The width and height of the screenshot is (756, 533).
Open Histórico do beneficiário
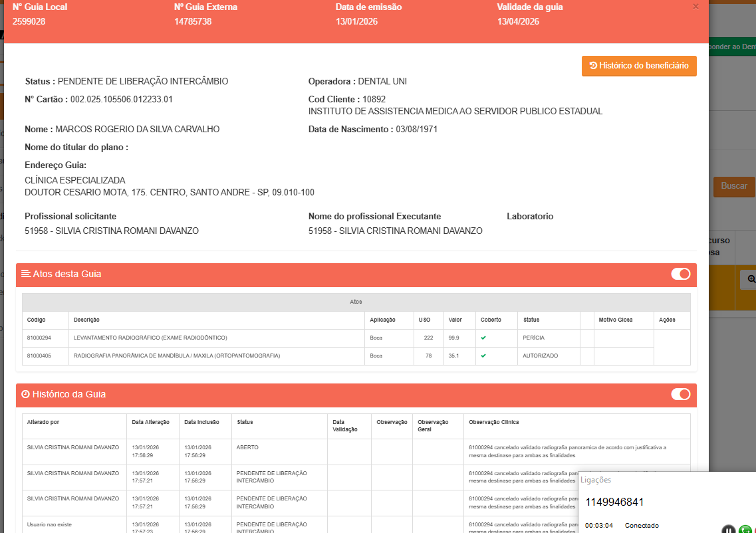click(639, 66)
